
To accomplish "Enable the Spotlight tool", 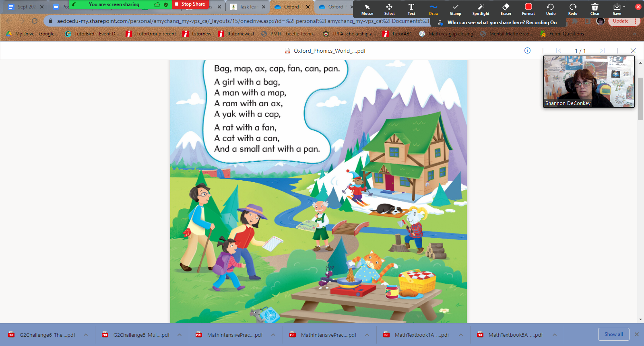I will [x=481, y=9].
